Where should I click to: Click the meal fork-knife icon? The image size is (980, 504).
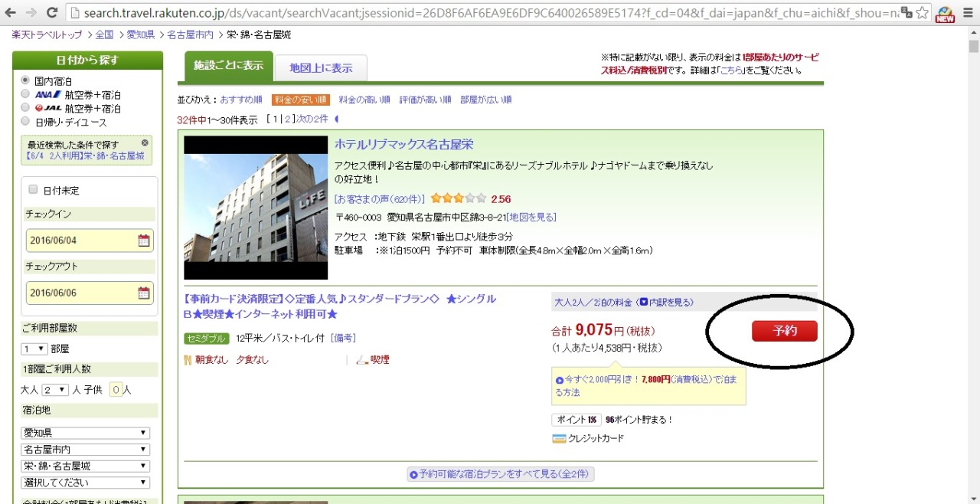point(188,360)
